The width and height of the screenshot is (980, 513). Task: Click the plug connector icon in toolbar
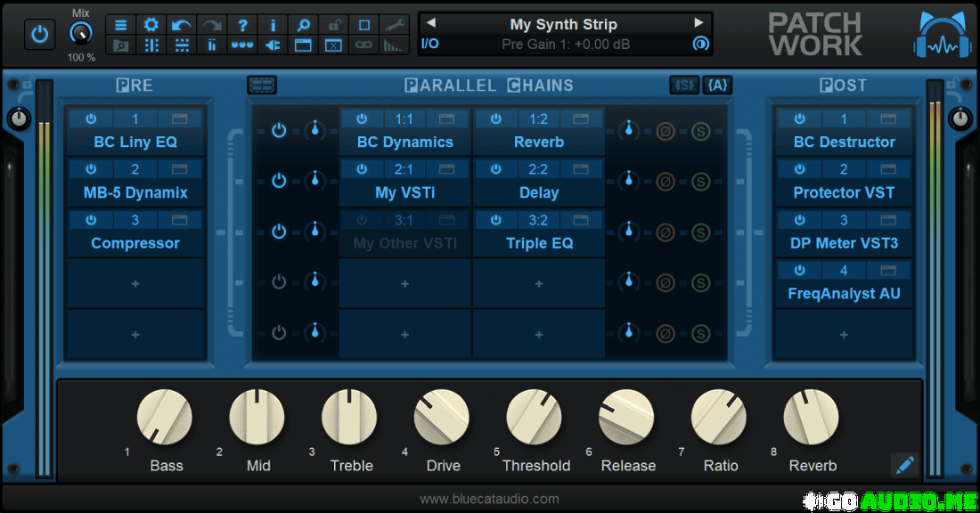coord(273,45)
